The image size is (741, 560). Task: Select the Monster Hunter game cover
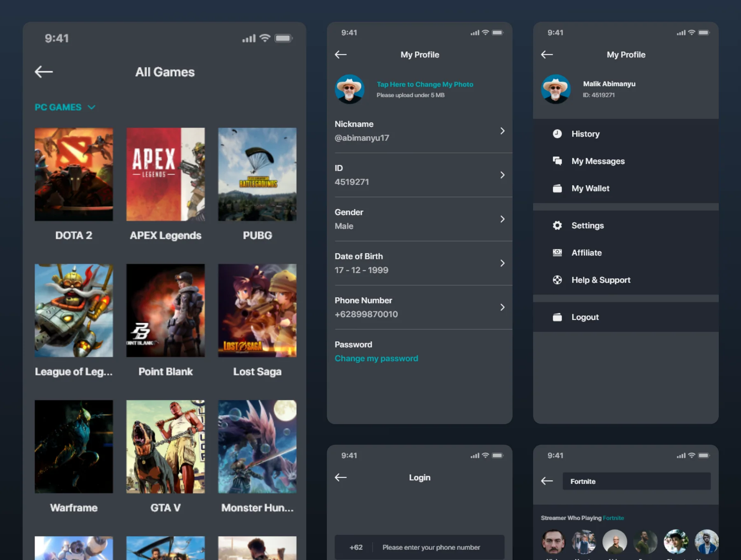pyautogui.click(x=257, y=447)
